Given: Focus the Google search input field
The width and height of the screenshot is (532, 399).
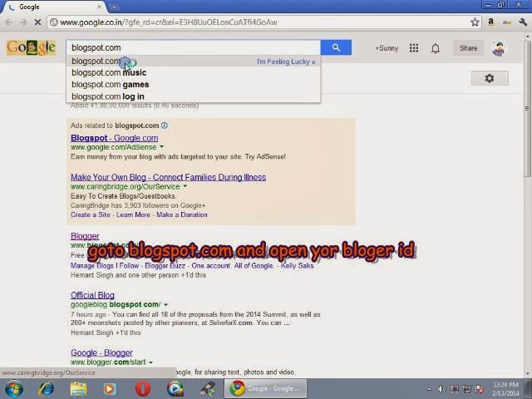Looking at the screenshot, I should (x=194, y=47).
